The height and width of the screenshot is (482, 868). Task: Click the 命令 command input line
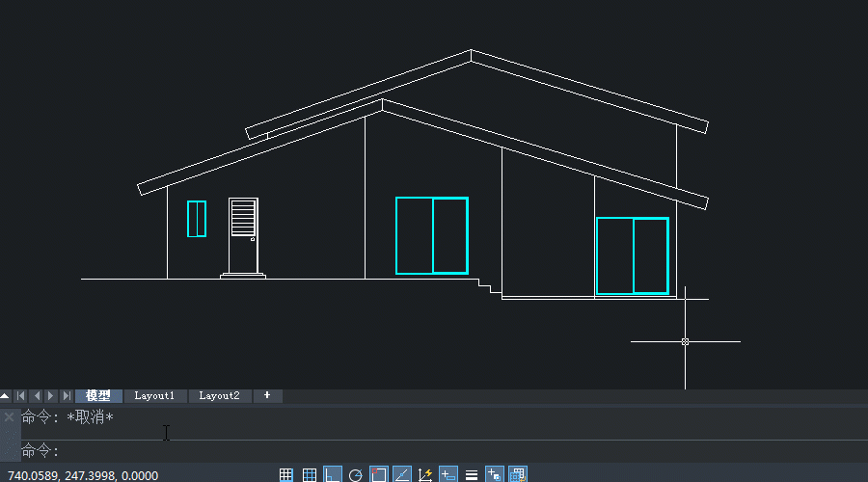[x=386, y=451]
